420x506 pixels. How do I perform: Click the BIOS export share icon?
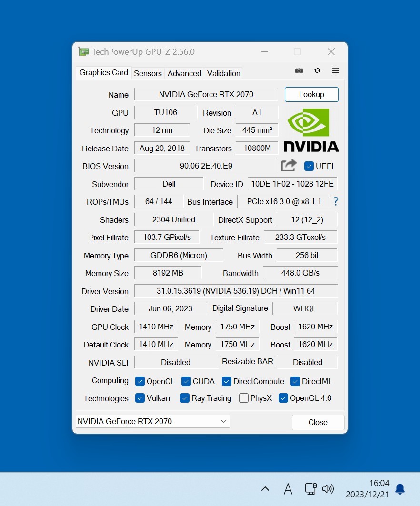[289, 166]
